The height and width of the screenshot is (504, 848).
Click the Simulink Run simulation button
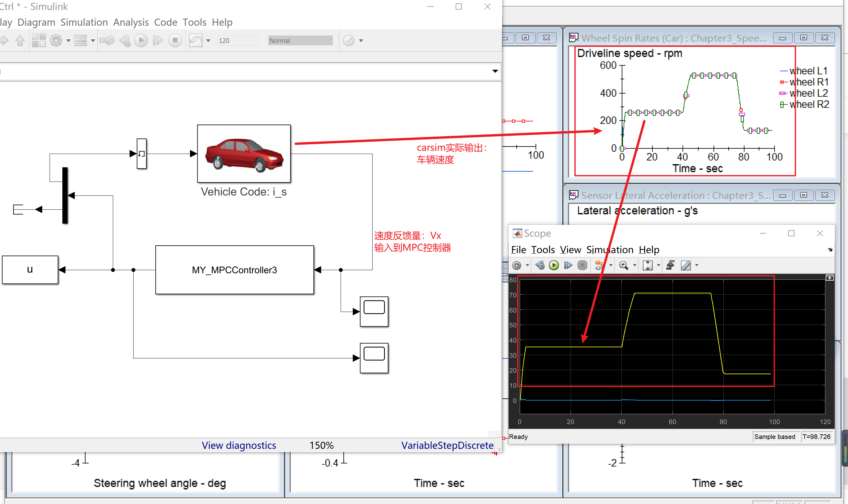141,40
